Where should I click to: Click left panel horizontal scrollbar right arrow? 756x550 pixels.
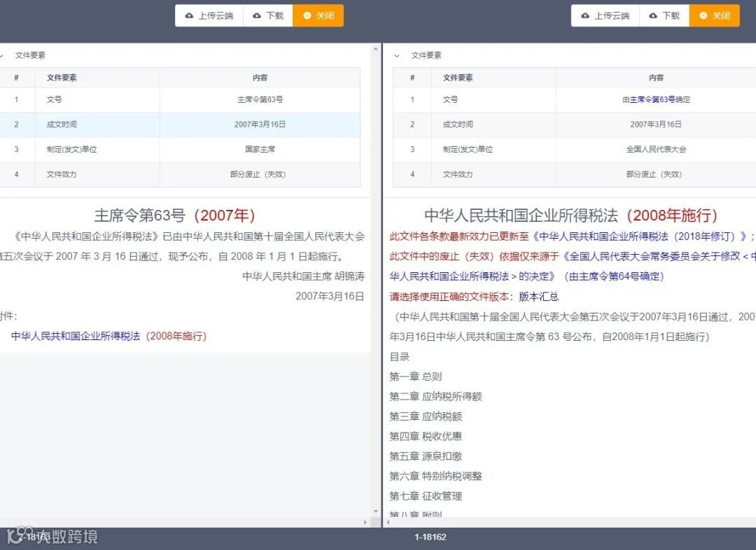(365, 522)
